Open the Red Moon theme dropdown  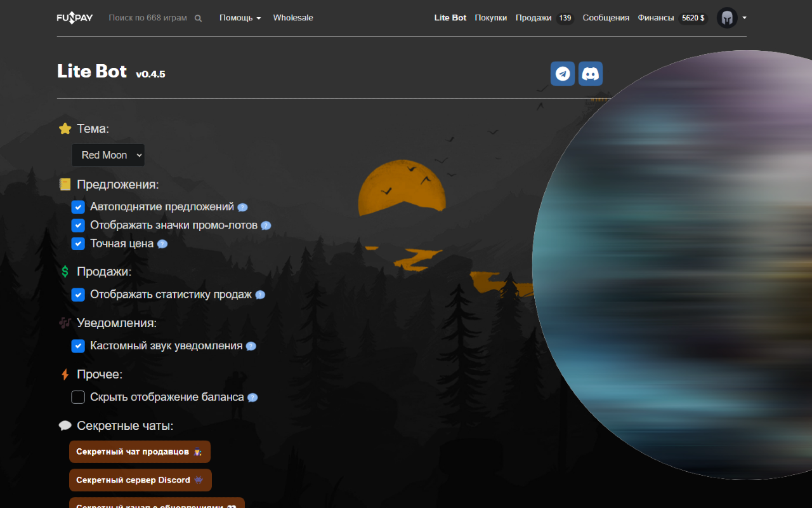pos(108,155)
